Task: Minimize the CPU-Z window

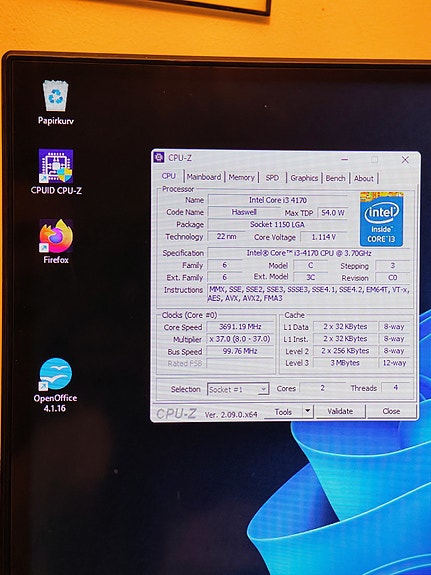Action: point(344,160)
